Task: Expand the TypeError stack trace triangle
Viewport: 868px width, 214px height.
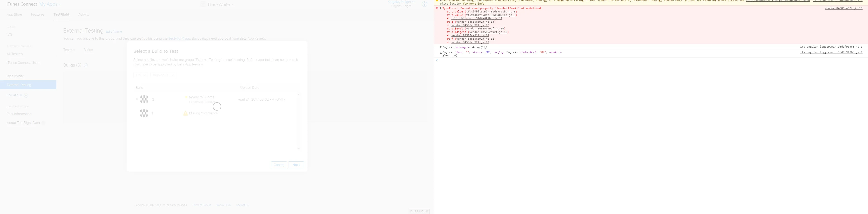Action: [441, 8]
